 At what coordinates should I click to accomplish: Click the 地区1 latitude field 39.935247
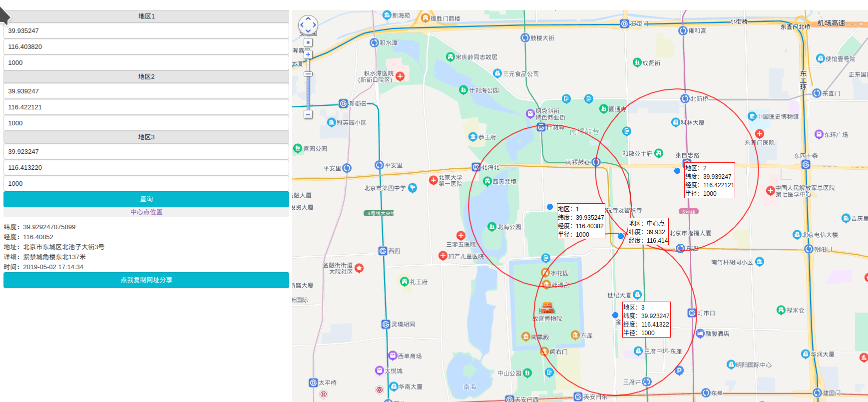146,30
